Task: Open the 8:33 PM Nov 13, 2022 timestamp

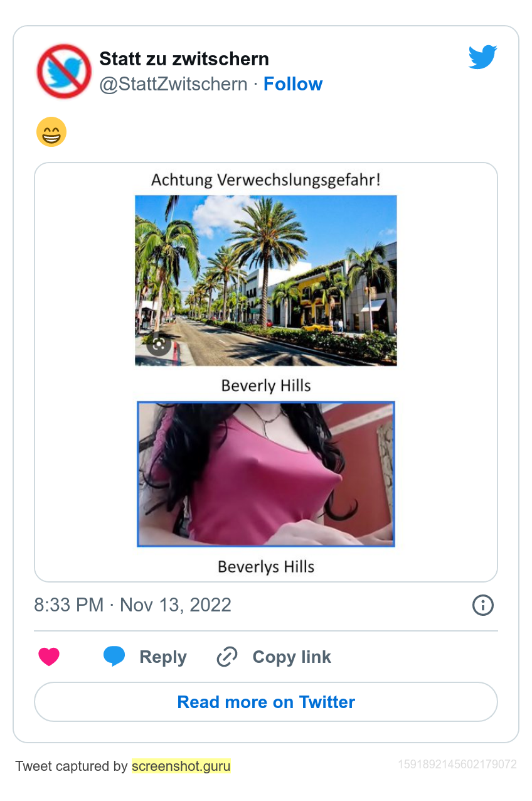Action: click(x=133, y=605)
